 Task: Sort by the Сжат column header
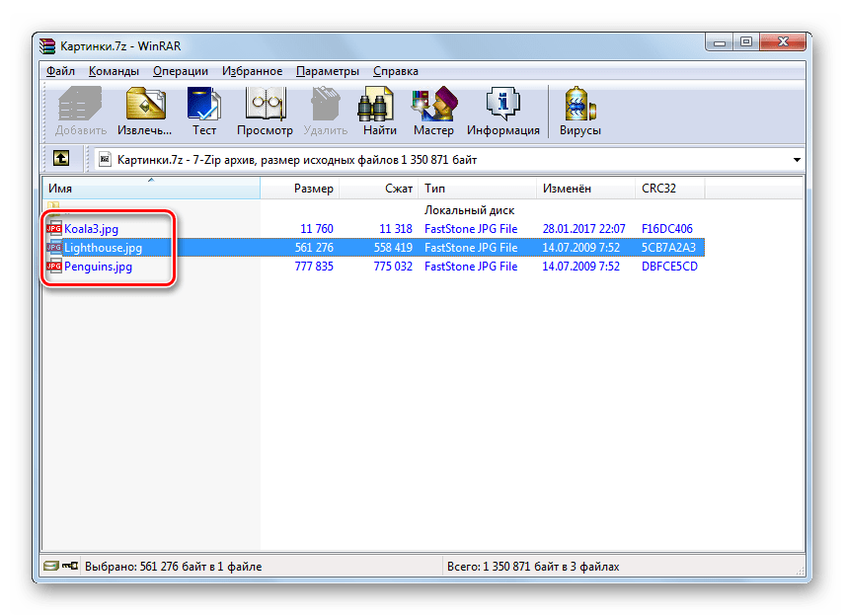pyautogui.click(x=378, y=189)
